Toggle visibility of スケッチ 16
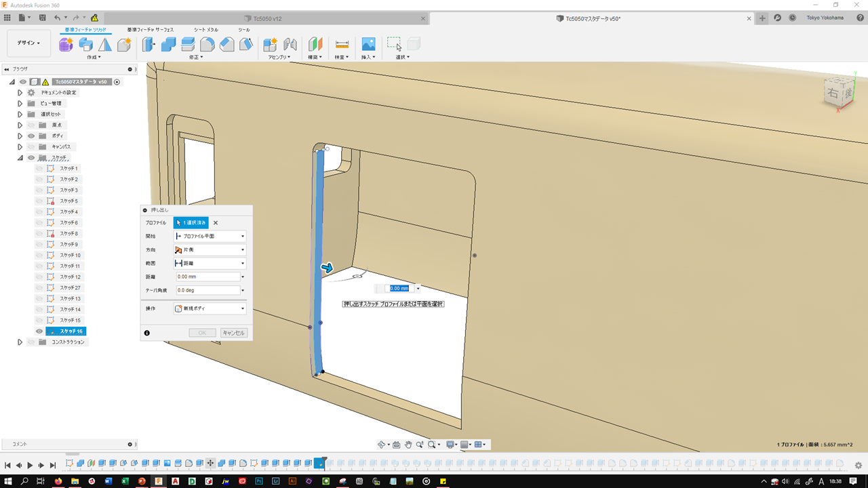 (39, 331)
